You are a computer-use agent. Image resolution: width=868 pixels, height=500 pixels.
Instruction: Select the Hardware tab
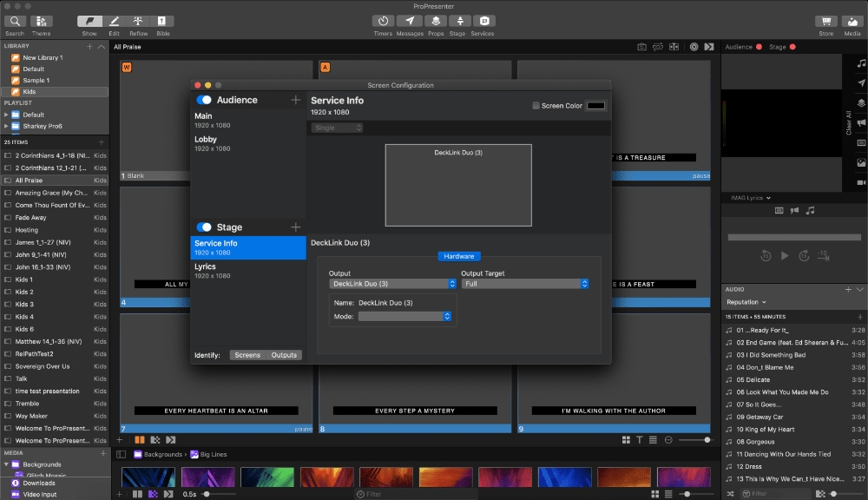(458, 256)
